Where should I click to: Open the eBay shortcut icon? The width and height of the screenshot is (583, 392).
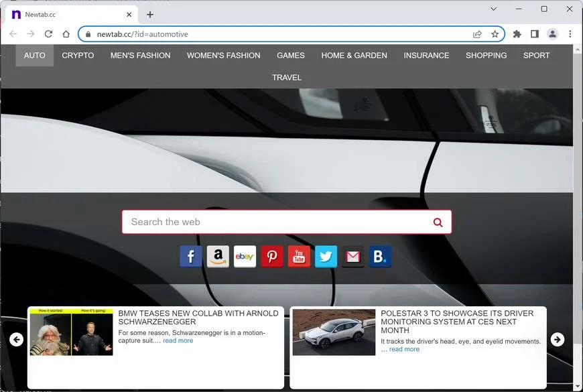[245, 256]
